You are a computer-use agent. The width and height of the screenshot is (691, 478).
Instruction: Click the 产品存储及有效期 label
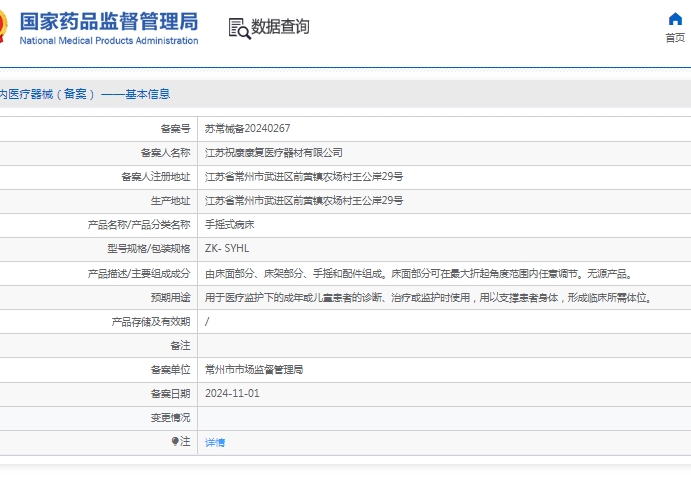point(151,322)
